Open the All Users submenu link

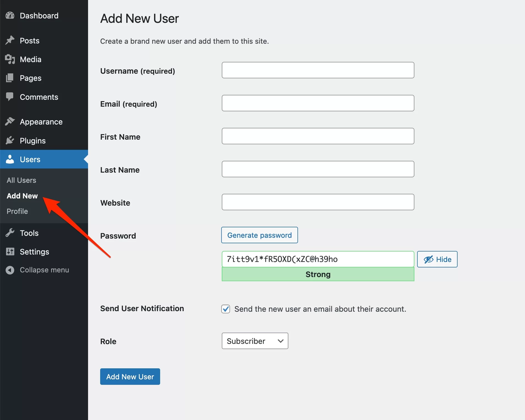coord(21,180)
